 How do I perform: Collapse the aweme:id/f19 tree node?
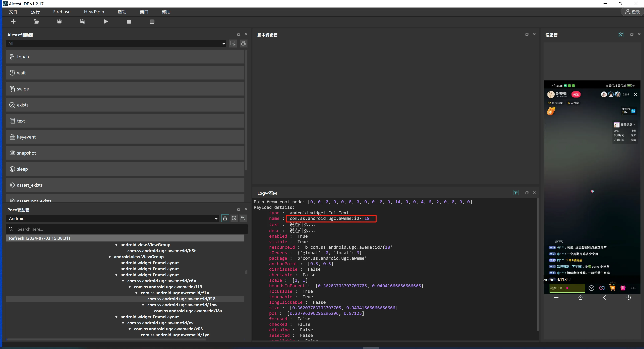click(x=130, y=287)
